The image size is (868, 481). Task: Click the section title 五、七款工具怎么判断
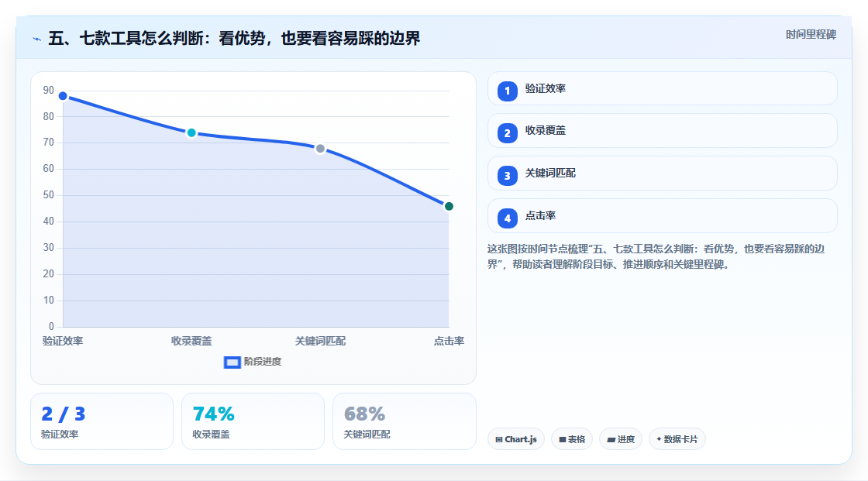point(234,38)
